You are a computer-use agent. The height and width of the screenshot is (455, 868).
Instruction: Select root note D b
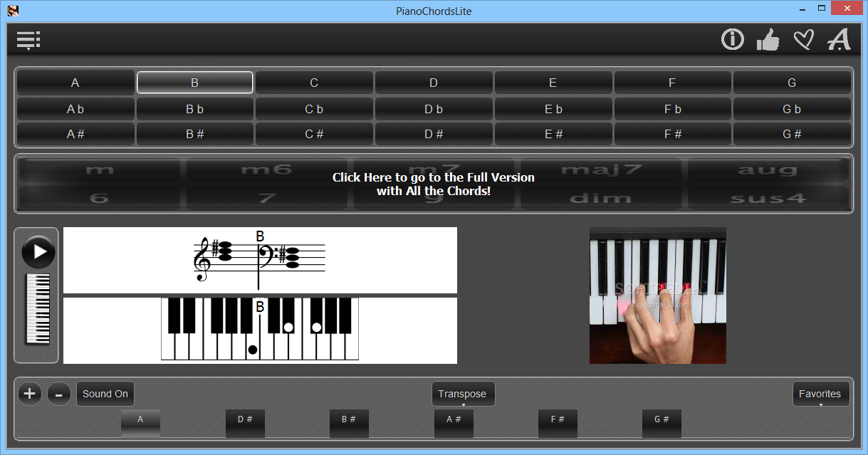click(x=433, y=109)
